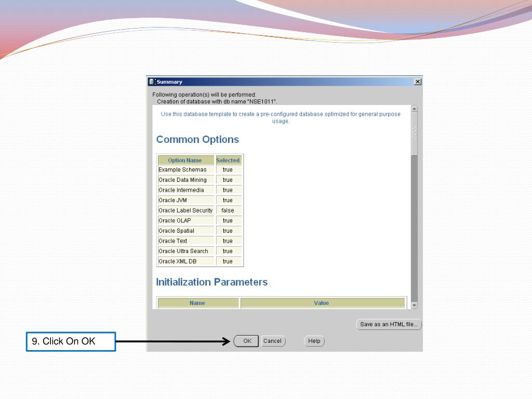Screen dimensions: 532x399
Task: Select the Oracle Label Security cell
Action: [x=186, y=210]
